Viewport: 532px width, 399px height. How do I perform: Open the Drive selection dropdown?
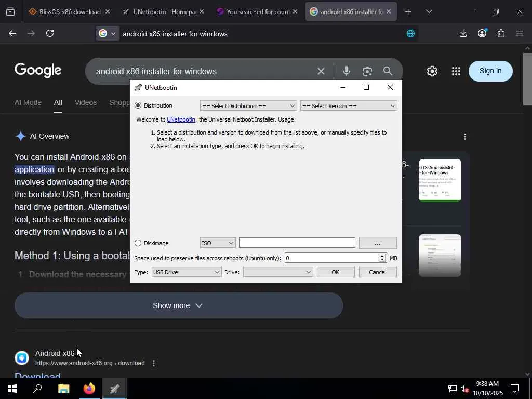[x=278, y=272]
